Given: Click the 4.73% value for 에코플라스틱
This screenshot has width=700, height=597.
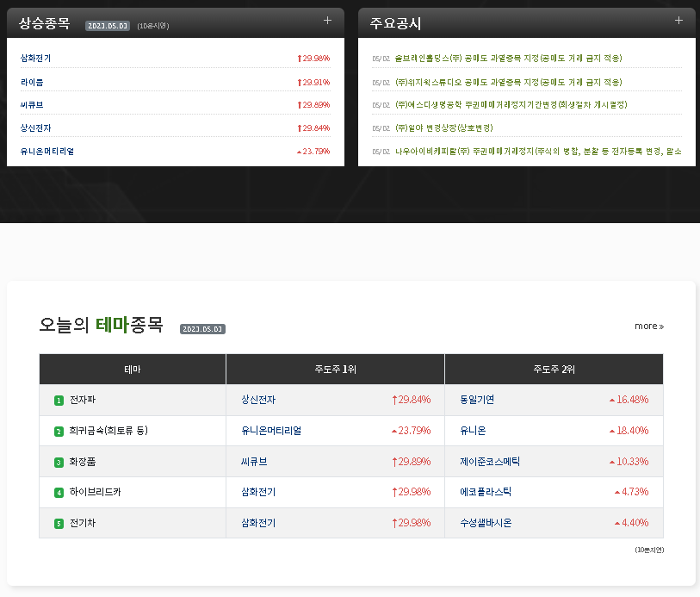Looking at the screenshot, I should pyautogui.click(x=632, y=492).
